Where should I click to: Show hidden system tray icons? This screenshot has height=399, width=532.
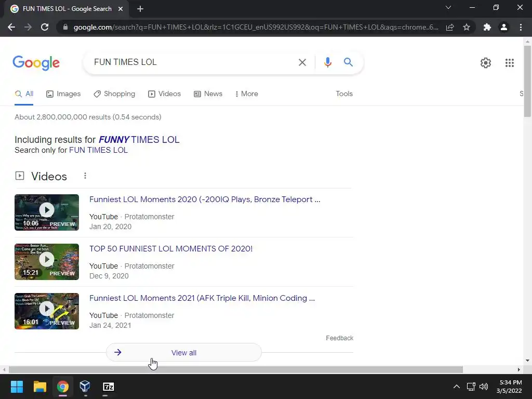click(x=457, y=387)
